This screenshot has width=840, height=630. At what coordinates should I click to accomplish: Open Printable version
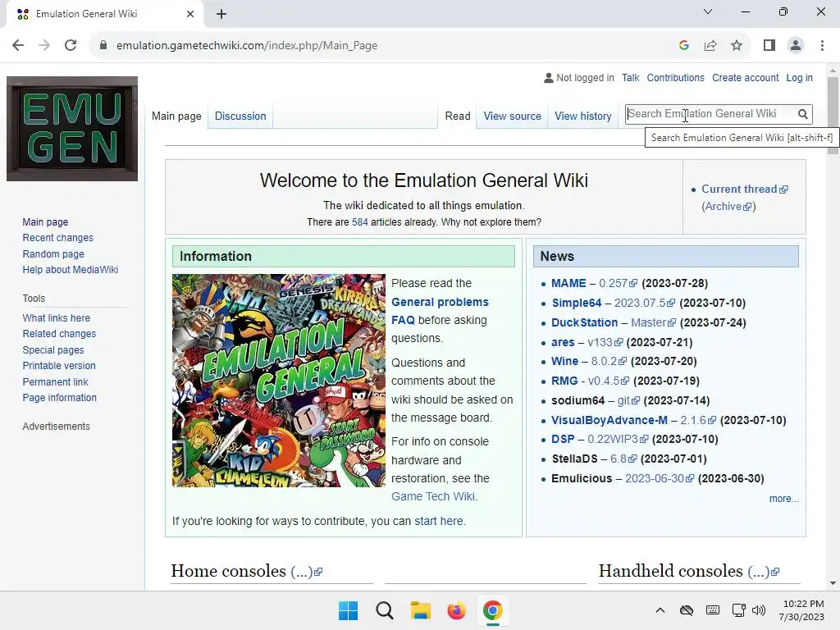pyautogui.click(x=59, y=365)
